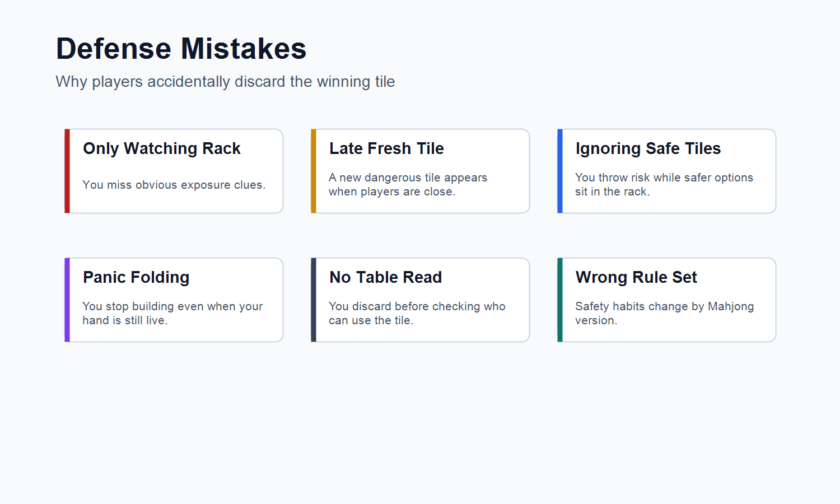Click the 'Safety habits change by Mahjong' text
Screen dimensions: 840x504
[x=665, y=306]
